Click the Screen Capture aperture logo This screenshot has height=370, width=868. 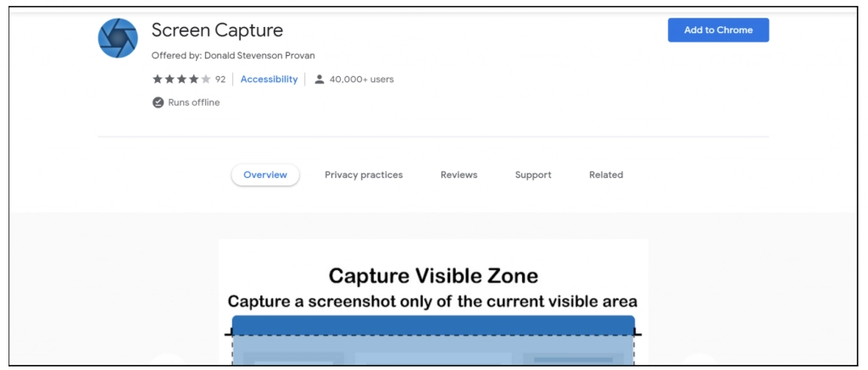click(118, 37)
